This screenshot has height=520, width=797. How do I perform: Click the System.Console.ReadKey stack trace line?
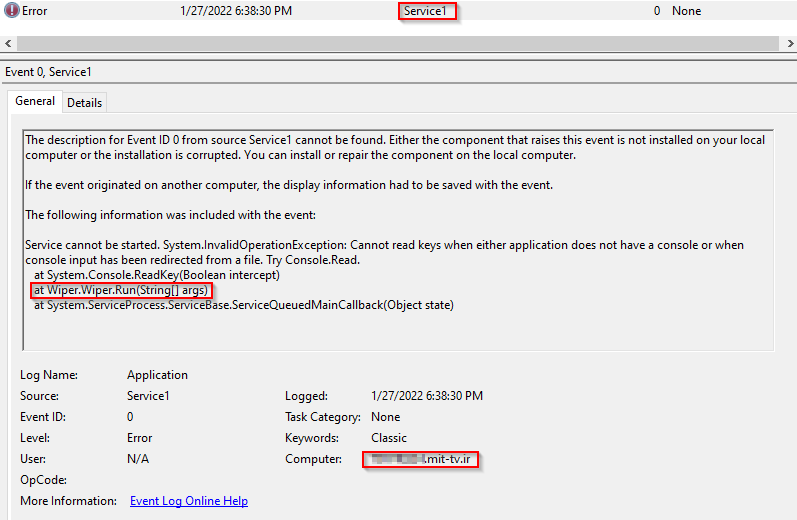coord(157,275)
